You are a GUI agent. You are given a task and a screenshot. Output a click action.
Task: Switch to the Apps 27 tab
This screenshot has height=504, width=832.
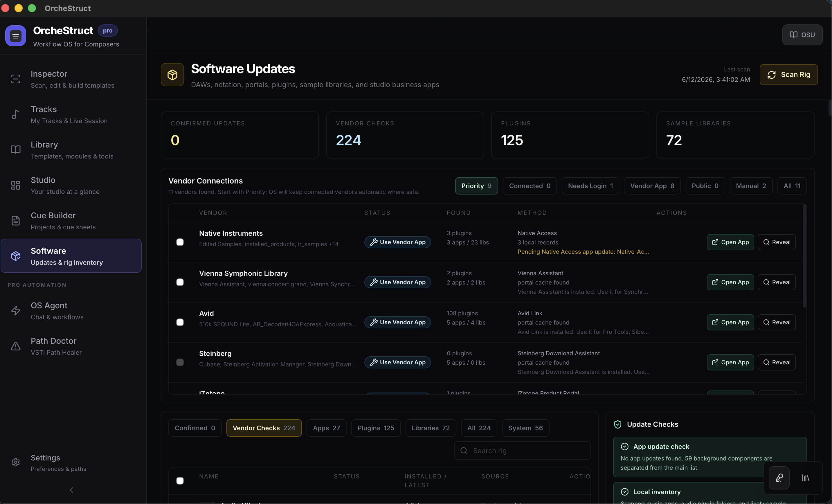point(327,428)
